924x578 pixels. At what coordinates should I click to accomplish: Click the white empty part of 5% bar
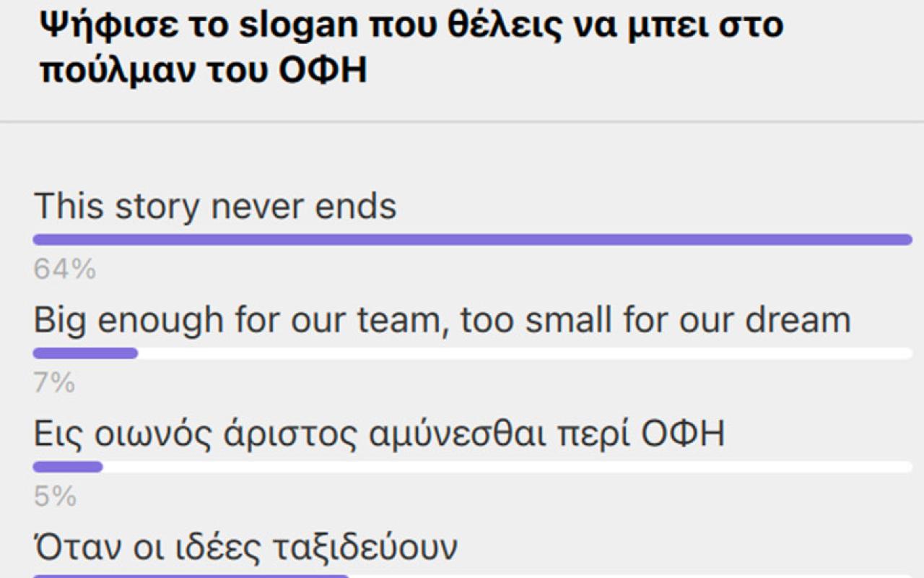point(507,467)
